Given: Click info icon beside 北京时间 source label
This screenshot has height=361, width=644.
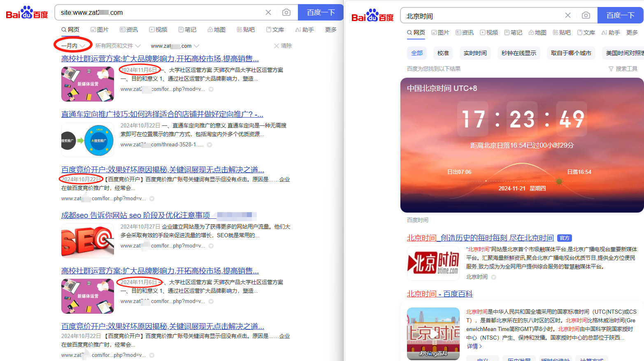Looking at the screenshot, I should [493, 277].
